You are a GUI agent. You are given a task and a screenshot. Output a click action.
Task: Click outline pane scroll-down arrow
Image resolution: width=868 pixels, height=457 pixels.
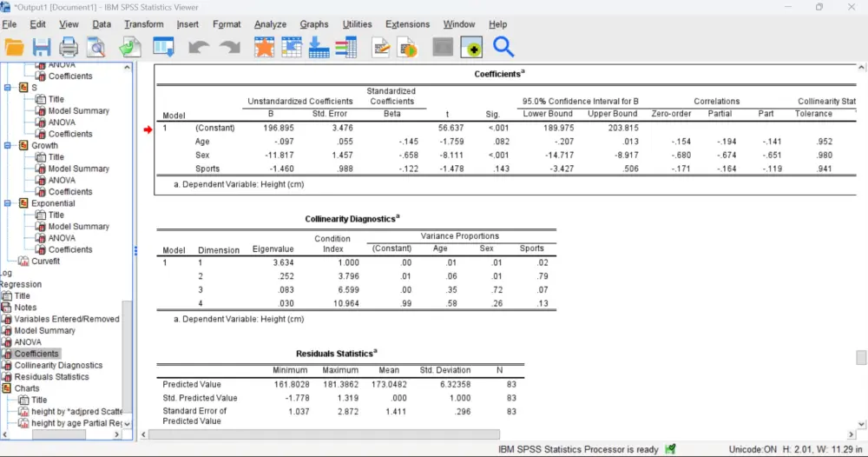128,424
